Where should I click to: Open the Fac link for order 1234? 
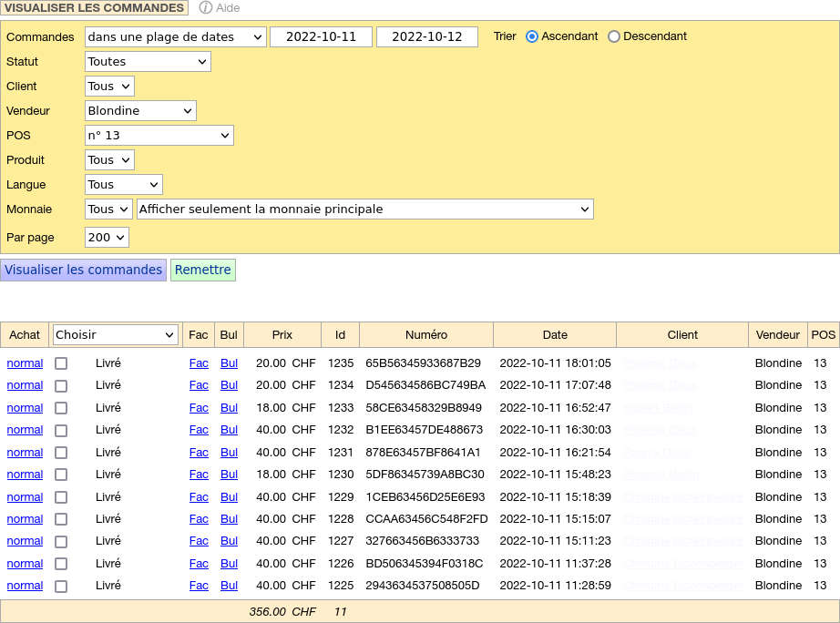(x=199, y=385)
